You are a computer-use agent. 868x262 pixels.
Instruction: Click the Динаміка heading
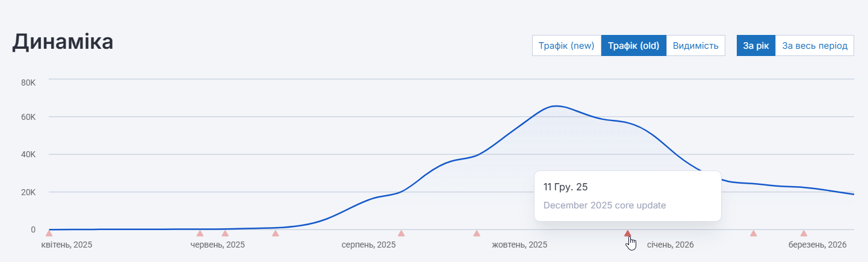pyautogui.click(x=63, y=42)
